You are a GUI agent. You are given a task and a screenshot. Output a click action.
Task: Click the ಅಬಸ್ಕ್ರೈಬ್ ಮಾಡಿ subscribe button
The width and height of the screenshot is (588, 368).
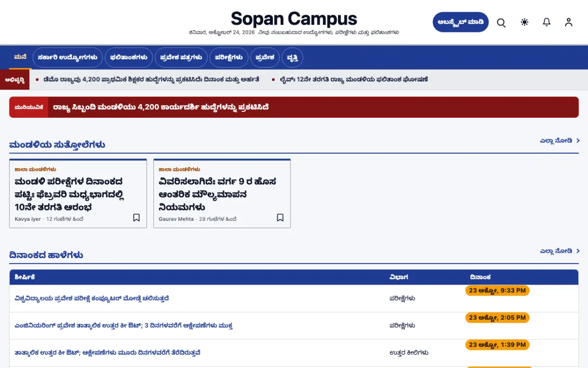tap(461, 22)
